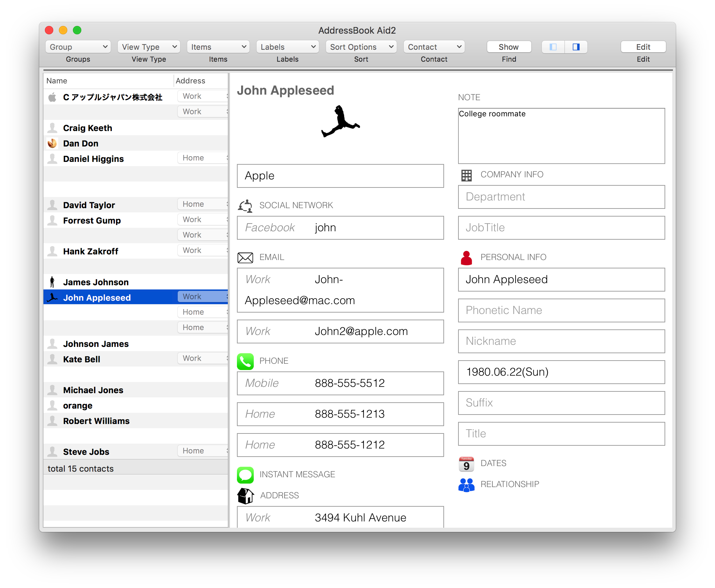Click the Apple logo icon beside C アップルジャパン

pos(52,97)
